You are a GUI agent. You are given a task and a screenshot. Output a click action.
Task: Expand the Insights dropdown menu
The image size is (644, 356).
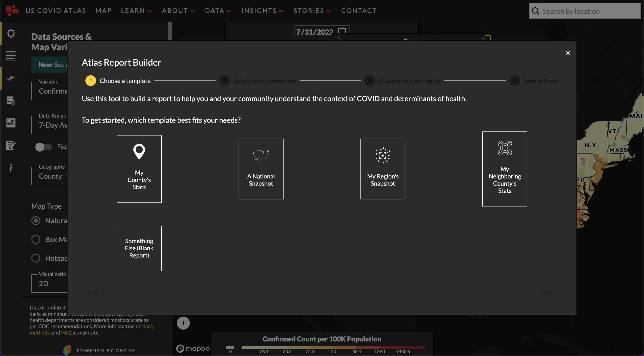tap(262, 11)
